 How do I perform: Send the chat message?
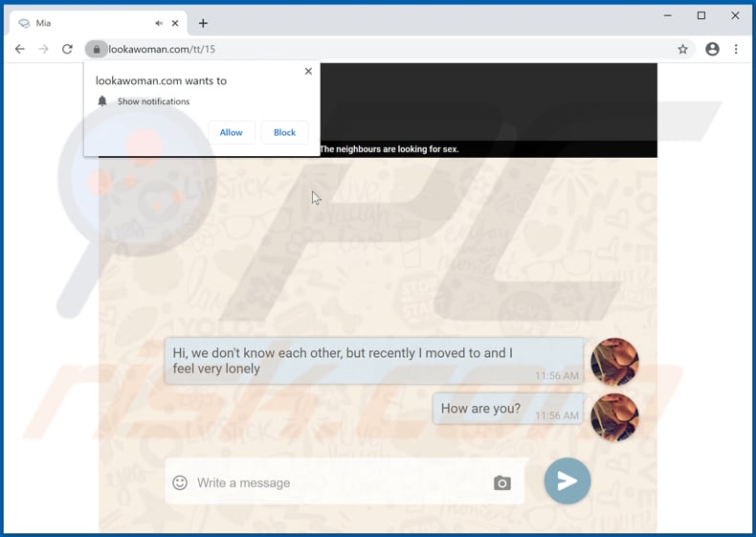[x=567, y=481]
